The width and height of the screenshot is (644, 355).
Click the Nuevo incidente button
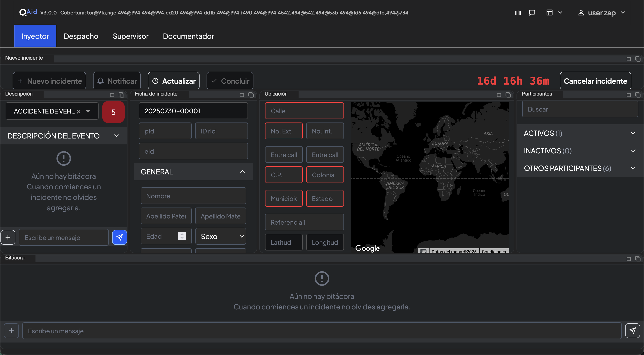tap(50, 81)
